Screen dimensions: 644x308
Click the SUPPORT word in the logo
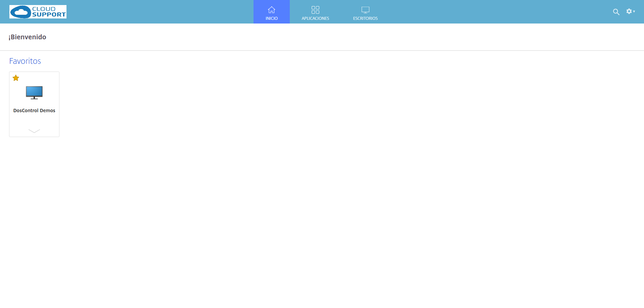[x=49, y=15]
